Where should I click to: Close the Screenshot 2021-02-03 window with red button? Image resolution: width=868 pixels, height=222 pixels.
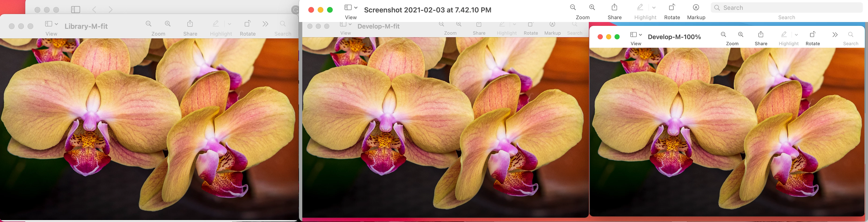(311, 10)
